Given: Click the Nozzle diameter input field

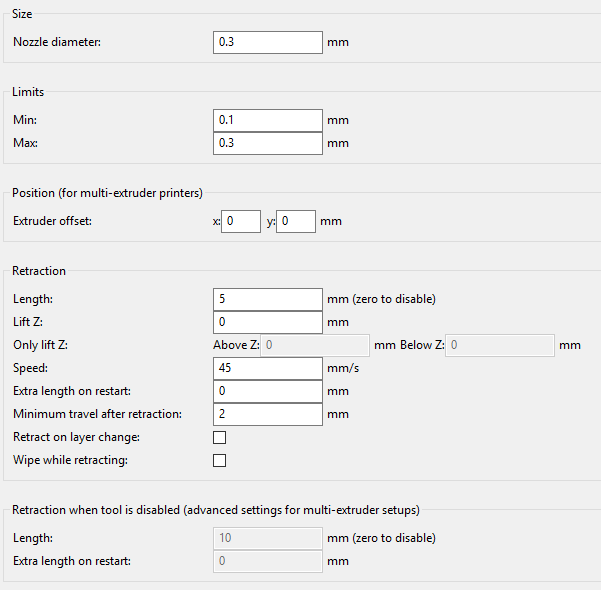Looking at the screenshot, I should tap(268, 42).
